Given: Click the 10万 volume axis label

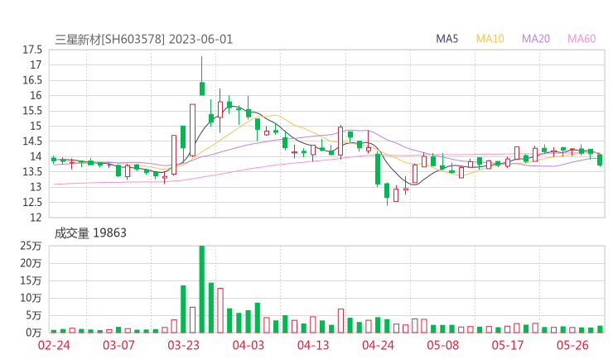Looking at the screenshot, I should tap(31, 298).
